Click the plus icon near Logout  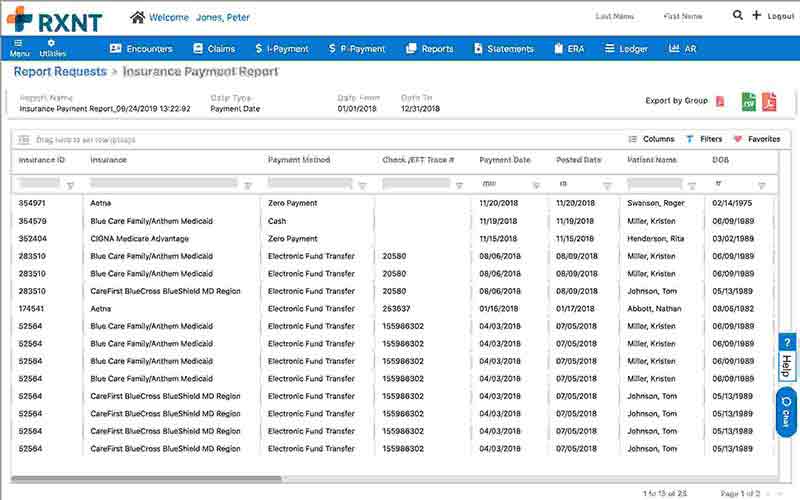click(x=757, y=16)
